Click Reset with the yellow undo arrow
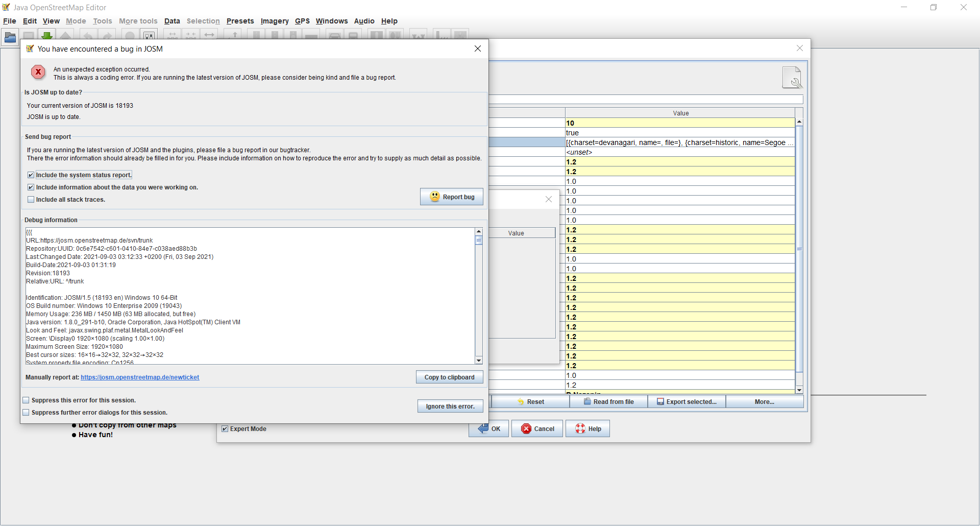Screen dimensions: 980x526 click(x=530, y=402)
